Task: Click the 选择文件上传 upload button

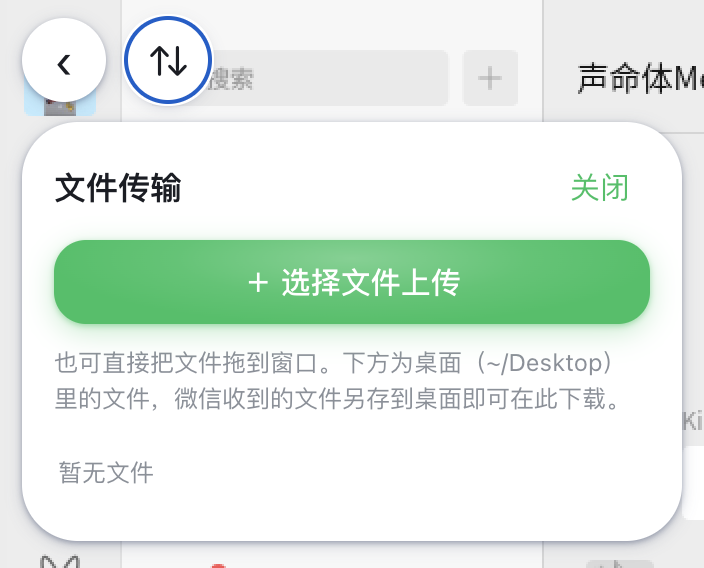Action: coord(352,282)
